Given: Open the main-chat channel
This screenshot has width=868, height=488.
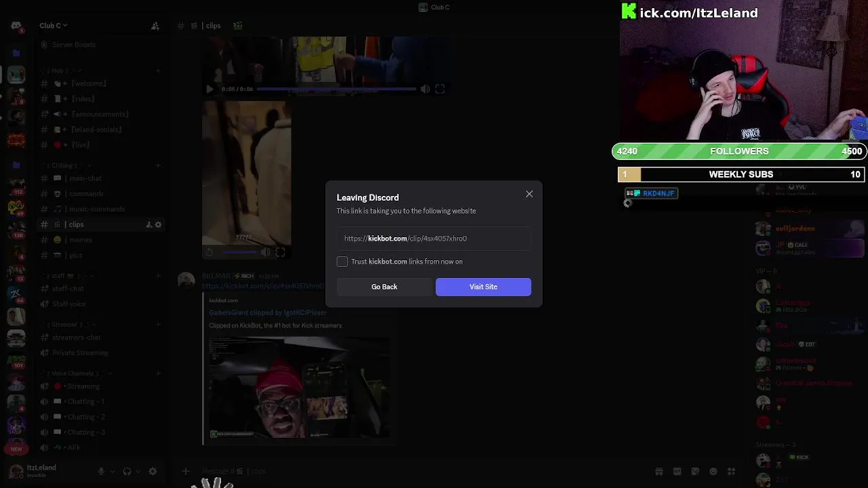Looking at the screenshot, I should pos(86,178).
